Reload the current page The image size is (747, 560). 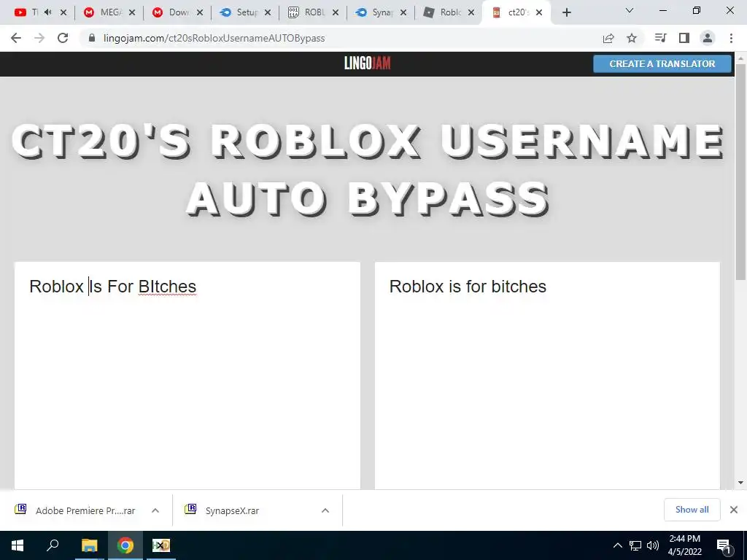63,38
